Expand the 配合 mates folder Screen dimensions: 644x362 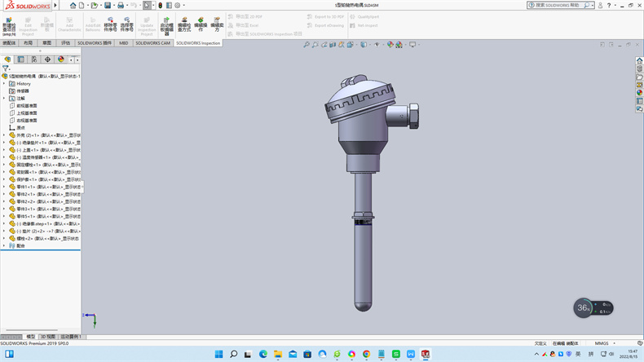click(4, 245)
